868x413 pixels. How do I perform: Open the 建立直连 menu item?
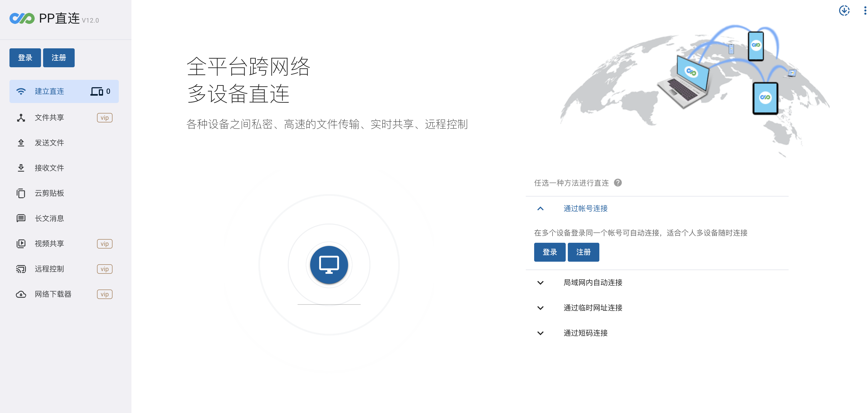click(64, 91)
